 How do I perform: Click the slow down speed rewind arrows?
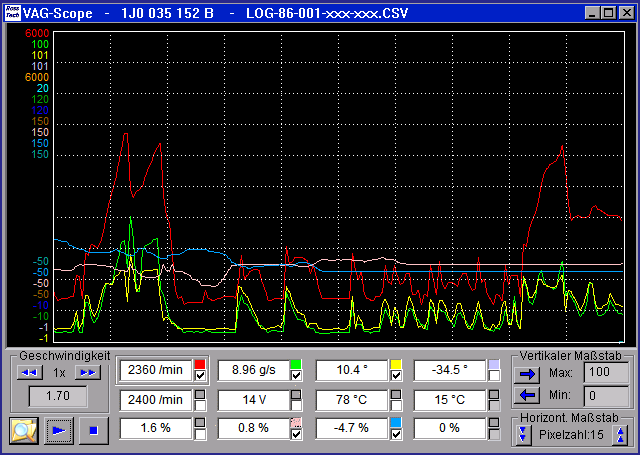(29, 372)
